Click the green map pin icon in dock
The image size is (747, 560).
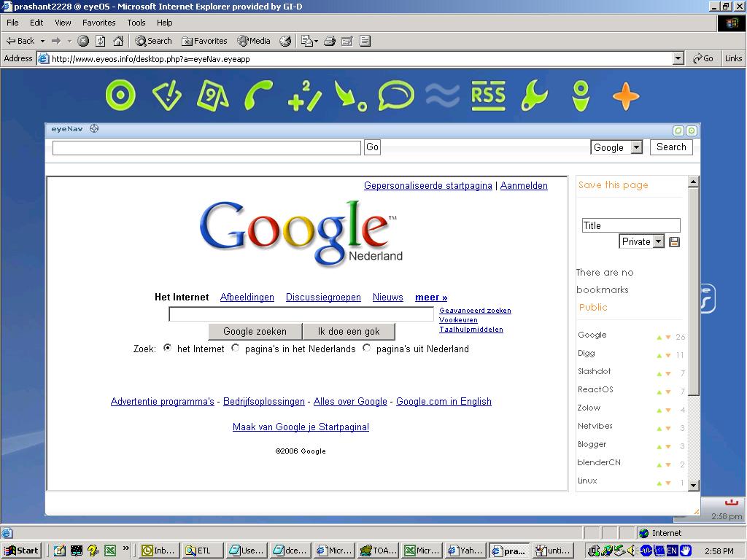tap(581, 96)
